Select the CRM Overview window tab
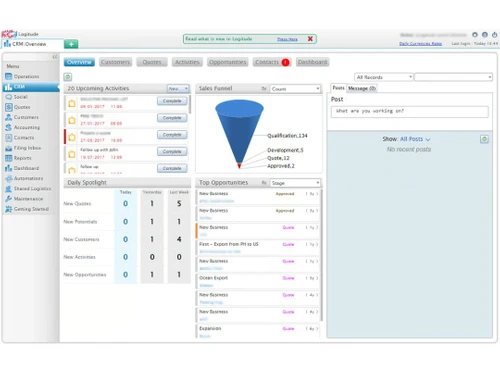 point(33,44)
